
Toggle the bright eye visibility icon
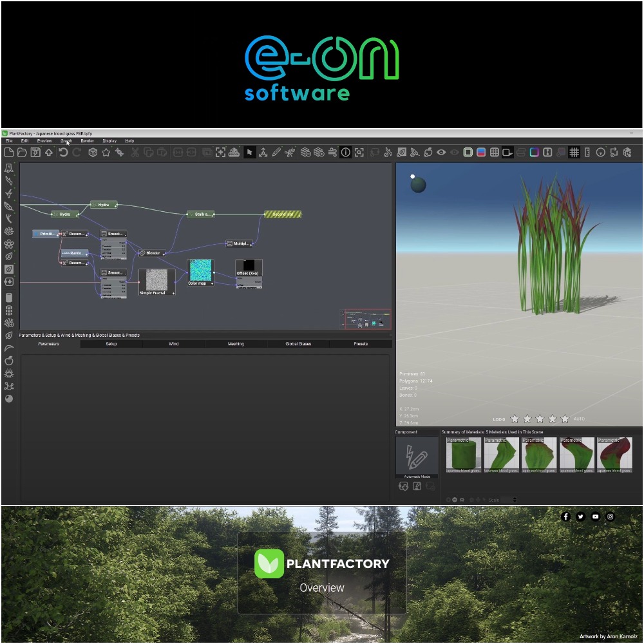[x=441, y=153]
